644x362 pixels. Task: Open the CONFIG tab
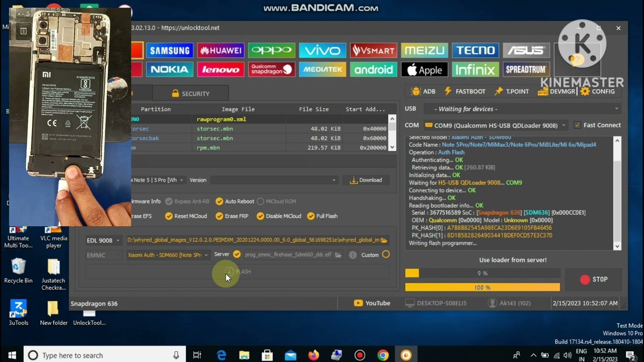(x=598, y=92)
